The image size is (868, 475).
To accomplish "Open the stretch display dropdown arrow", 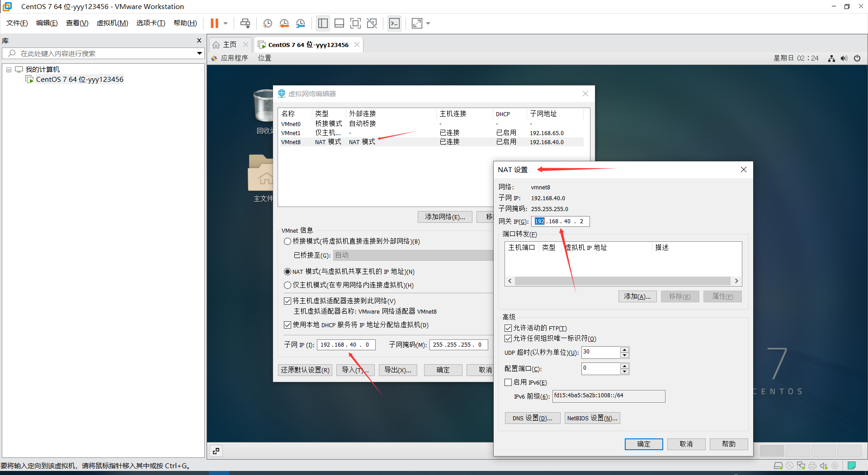I will (x=428, y=24).
